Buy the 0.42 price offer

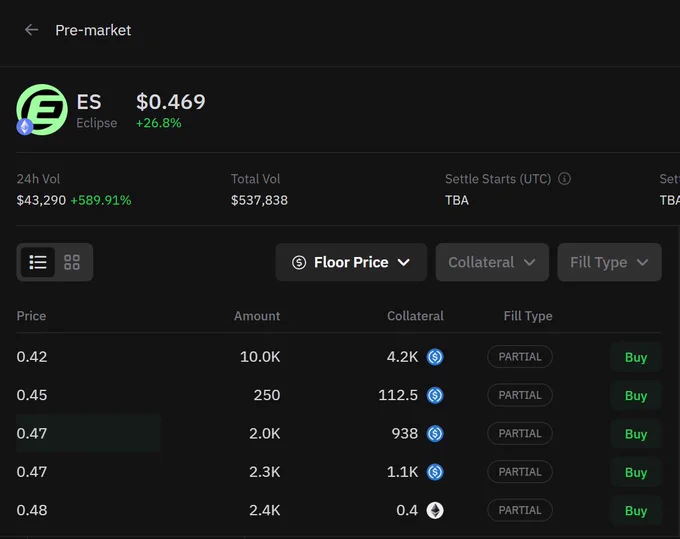click(636, 357)
